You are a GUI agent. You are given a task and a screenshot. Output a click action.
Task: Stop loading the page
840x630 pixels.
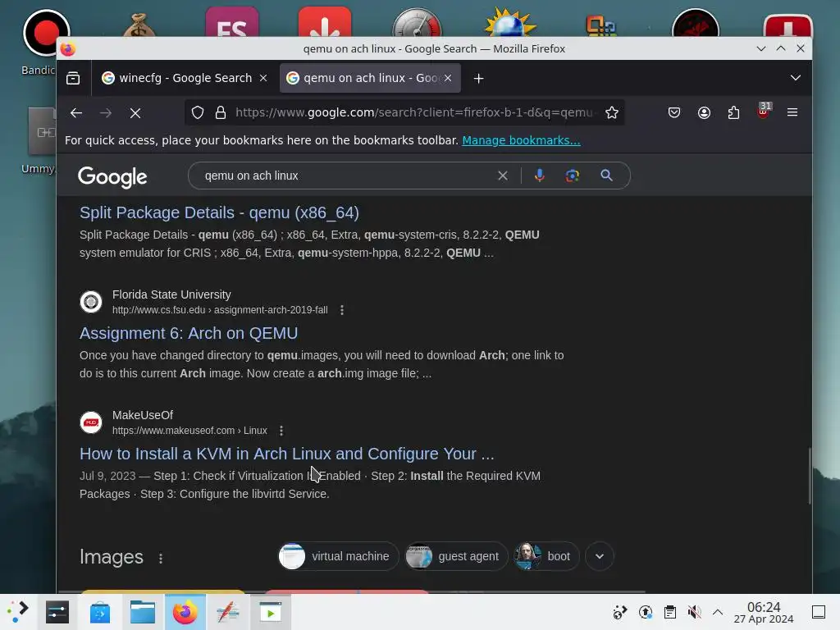(135, 113)
